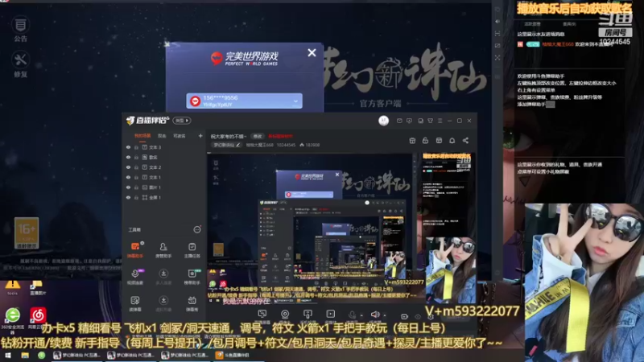Viewport: 644px width, 362px height.
Task: Toggle the lock on the 全屏 1 source
Action: click(136, 197)
